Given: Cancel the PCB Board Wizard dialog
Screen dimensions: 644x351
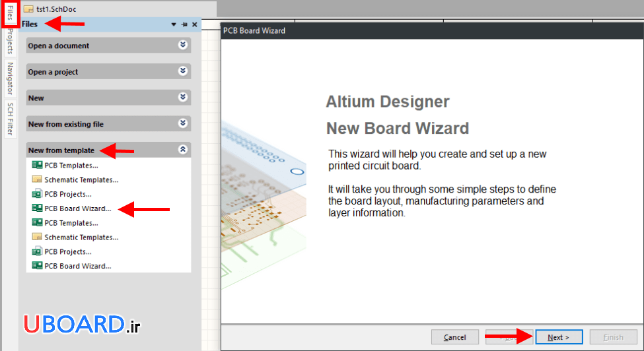Looking at the screenshot, I should click(x=455, y=337).
